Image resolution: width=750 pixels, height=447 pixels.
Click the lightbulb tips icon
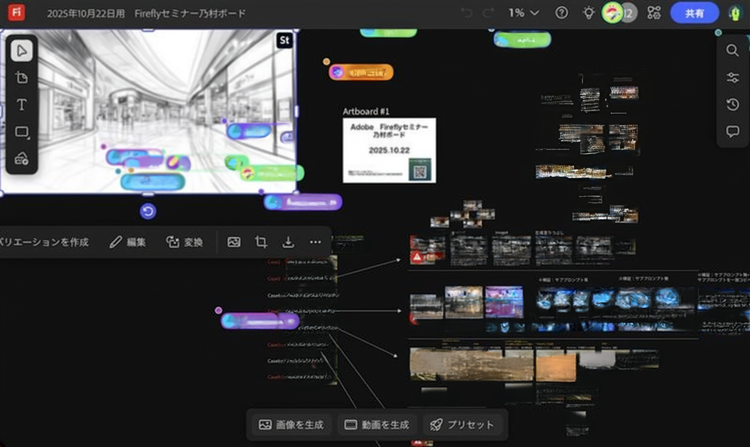tap(588, 13)
